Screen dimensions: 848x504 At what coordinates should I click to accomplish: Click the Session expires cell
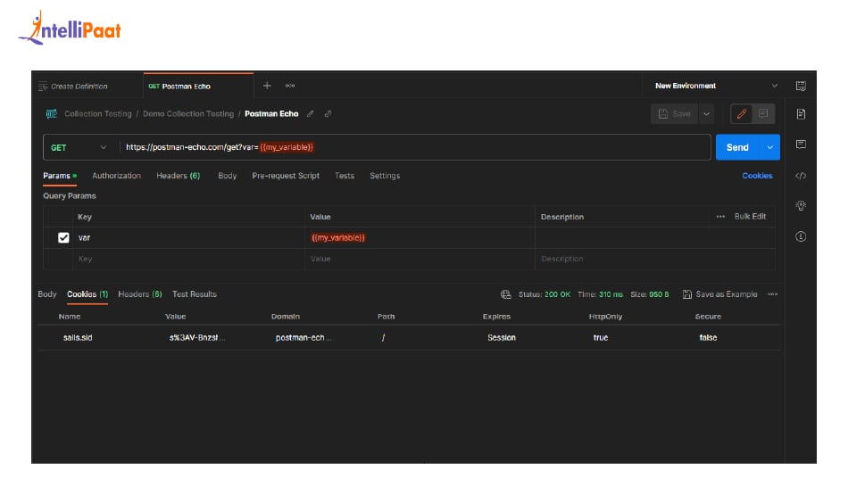[502, 337]
